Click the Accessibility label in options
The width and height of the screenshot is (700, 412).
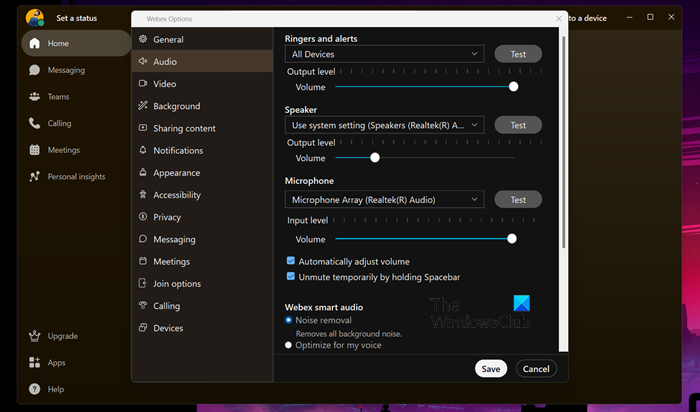(177, 195)
